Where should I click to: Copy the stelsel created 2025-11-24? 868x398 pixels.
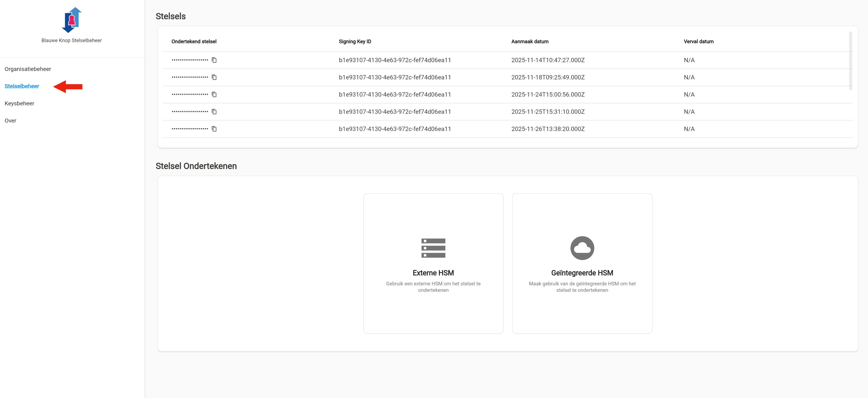coord(214,94)
